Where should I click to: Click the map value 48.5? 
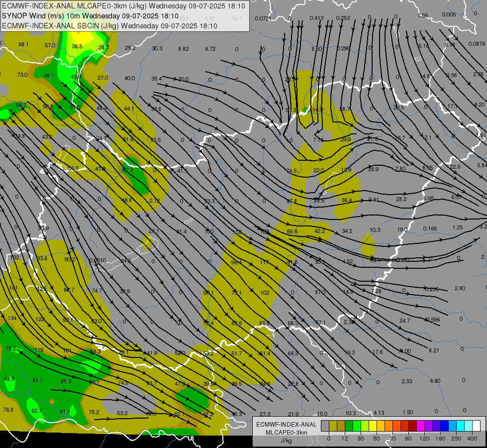(x=9, y=379)
